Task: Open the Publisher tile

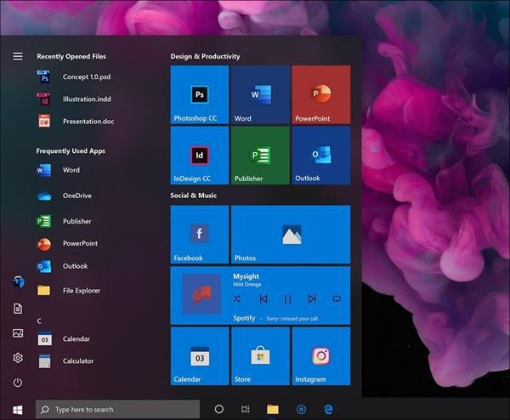Action: [260, 156]
